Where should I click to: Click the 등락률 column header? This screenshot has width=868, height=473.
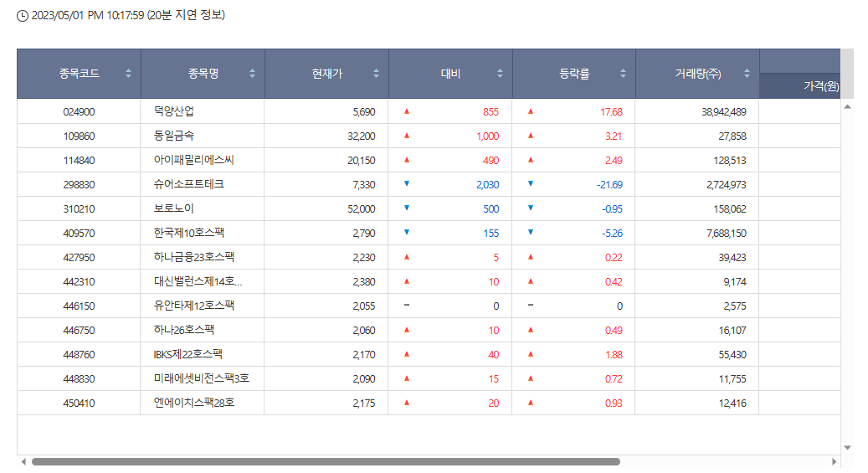[x=574, y=74]
